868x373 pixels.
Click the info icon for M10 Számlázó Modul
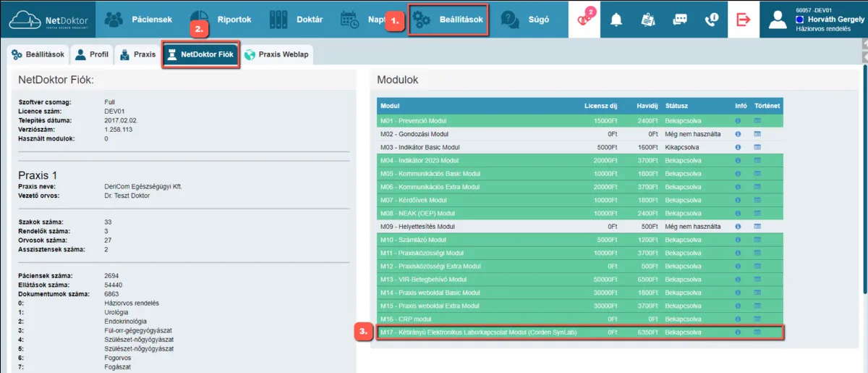pyautogui.click(x=739, y=240)
